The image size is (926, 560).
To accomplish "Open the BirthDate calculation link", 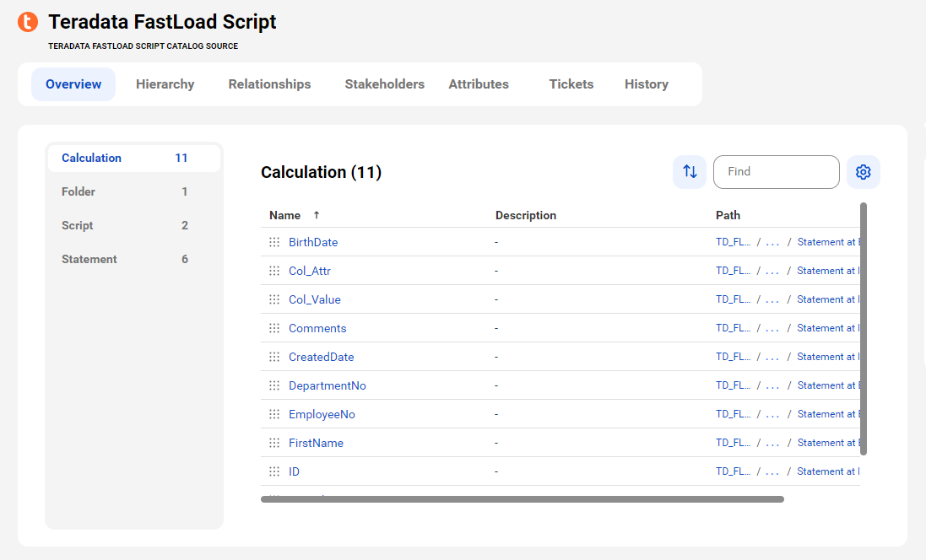I will pyautogui.click(x=313, y=242).
